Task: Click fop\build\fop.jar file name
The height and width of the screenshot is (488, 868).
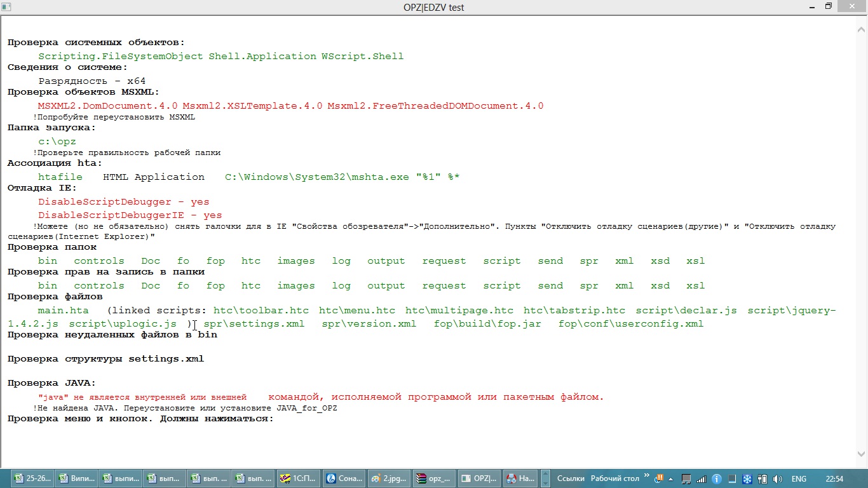Action: coord(488,323)
